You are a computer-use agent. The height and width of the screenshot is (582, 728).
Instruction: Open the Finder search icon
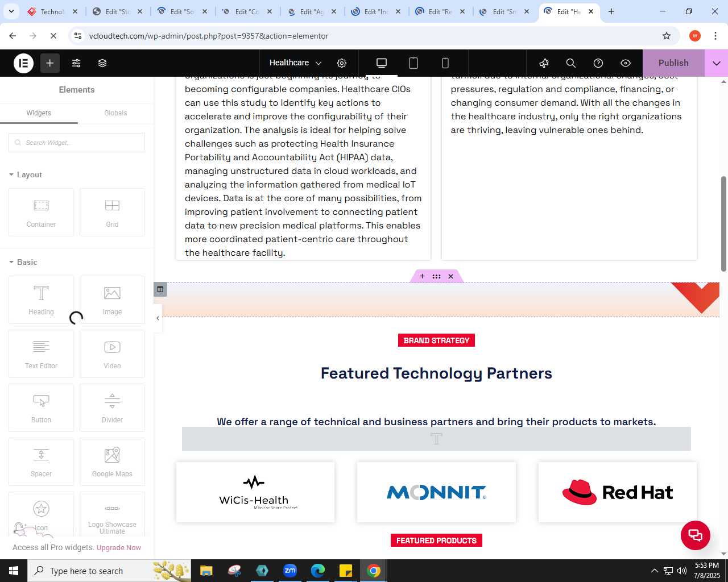571,63
